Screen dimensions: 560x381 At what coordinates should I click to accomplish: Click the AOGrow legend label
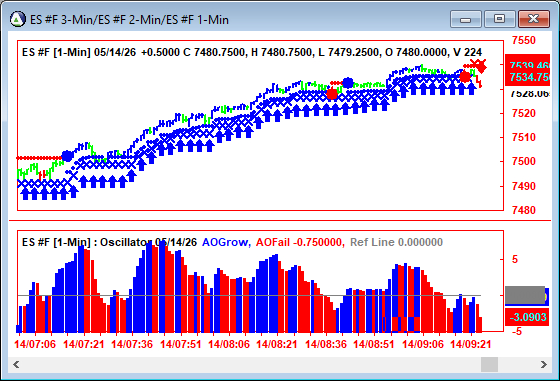(x=226, y=242)
